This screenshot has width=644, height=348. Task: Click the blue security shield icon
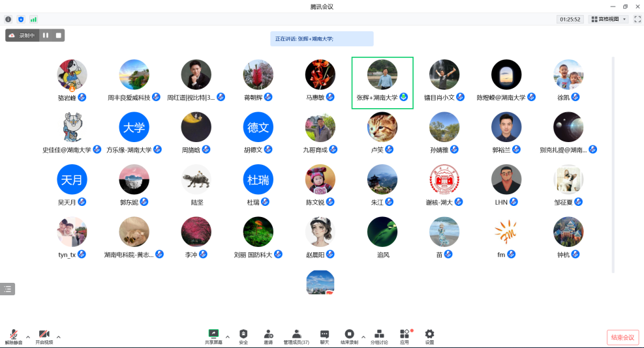(21, 20)
